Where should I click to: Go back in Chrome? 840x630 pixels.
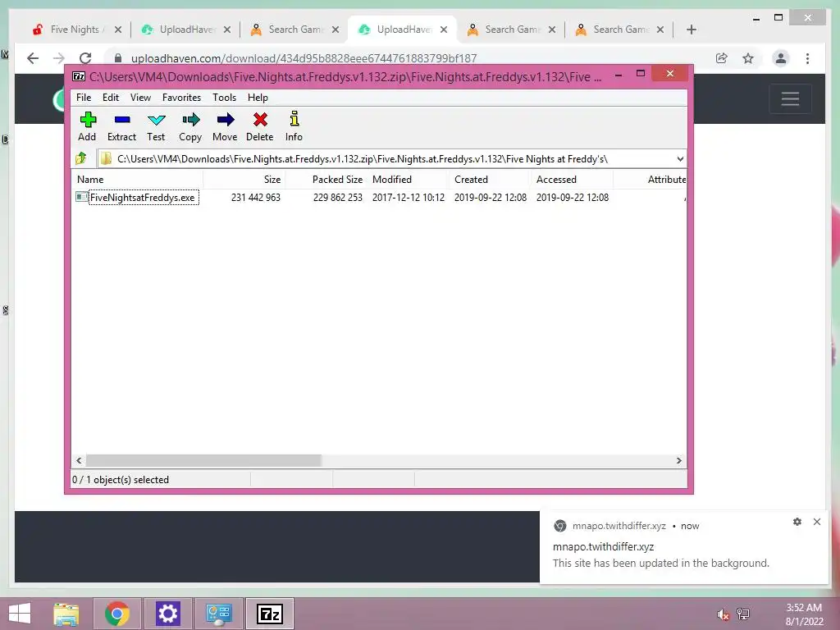33,58
